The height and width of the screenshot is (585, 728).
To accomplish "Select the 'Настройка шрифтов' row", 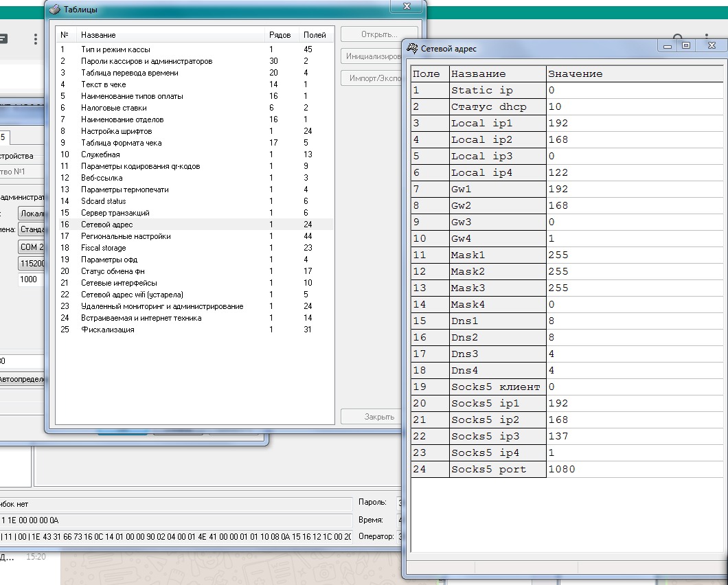I will coord(195,131).
